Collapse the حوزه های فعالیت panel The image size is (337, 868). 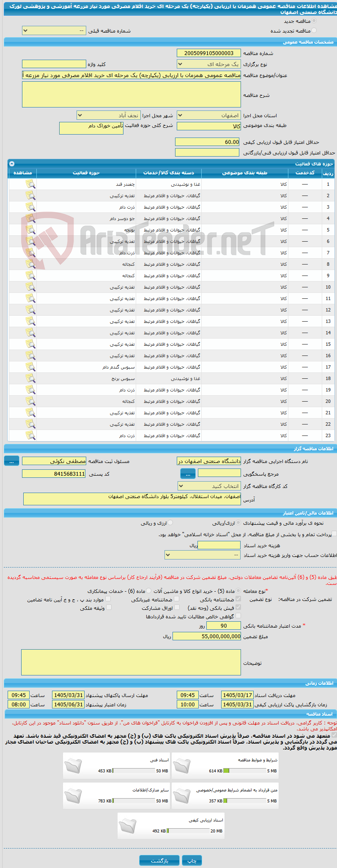pyautogui.click(x=12, y=164)
